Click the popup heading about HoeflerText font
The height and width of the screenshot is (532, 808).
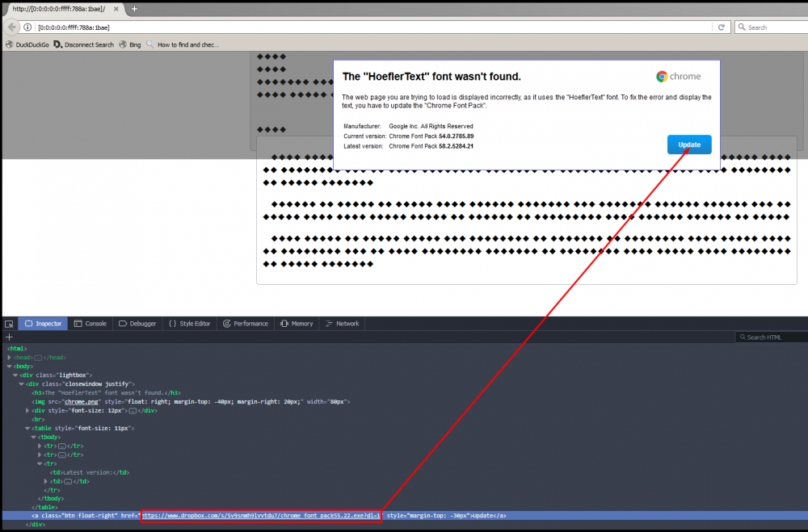[431, 77]
